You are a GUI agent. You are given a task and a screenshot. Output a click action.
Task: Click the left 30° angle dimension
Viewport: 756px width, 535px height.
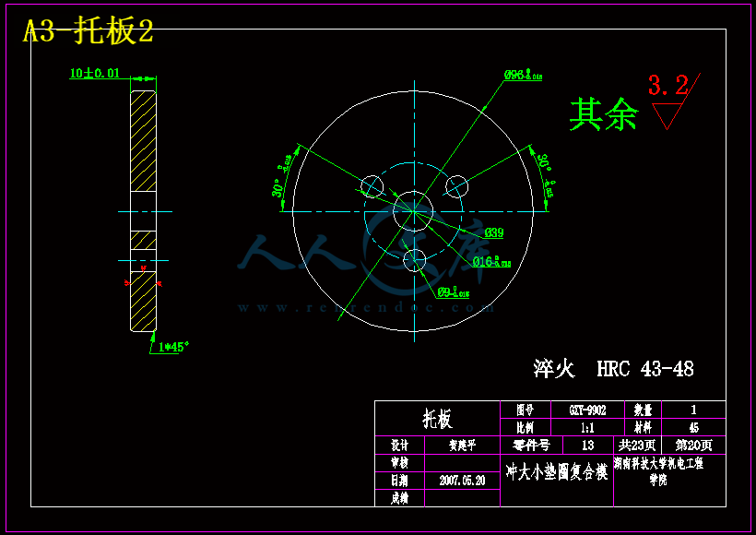280,177
